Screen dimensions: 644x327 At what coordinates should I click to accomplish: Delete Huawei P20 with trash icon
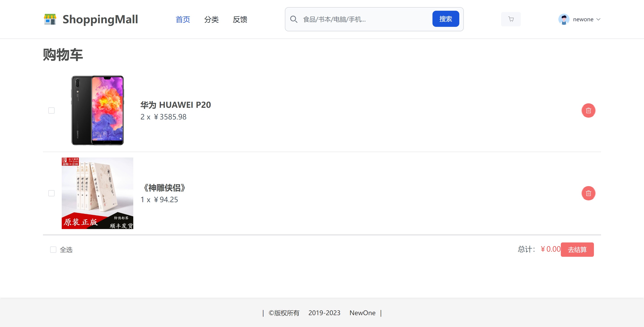[588, 110]
